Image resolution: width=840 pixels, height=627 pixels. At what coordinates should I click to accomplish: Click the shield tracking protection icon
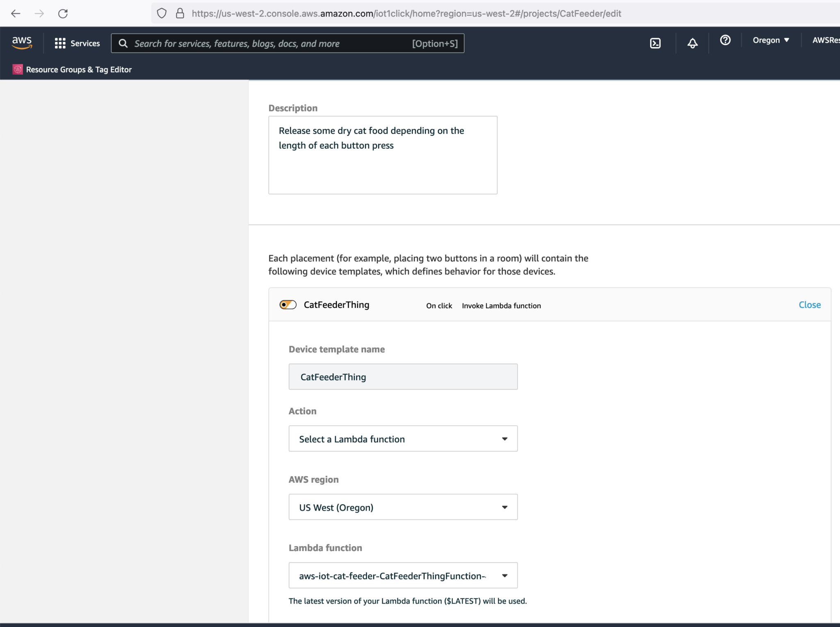[162, 14]
